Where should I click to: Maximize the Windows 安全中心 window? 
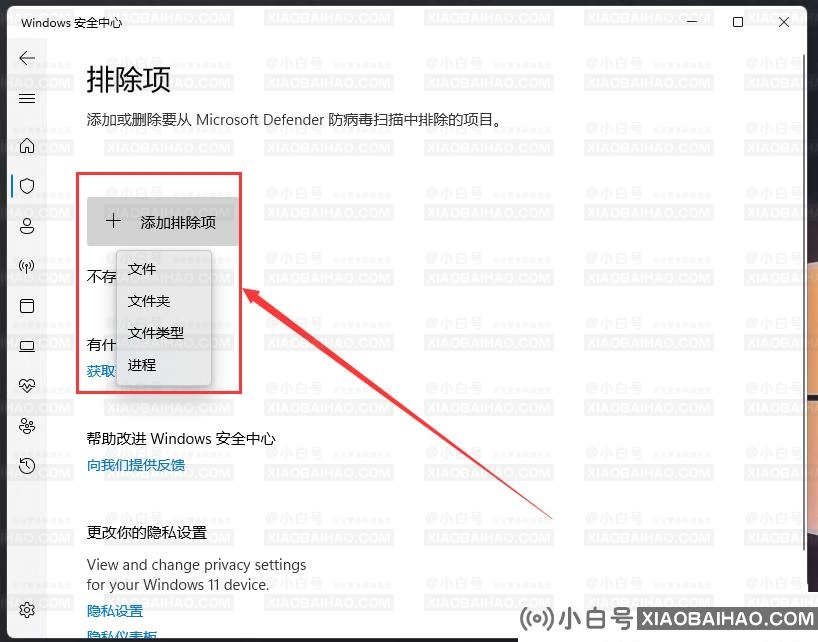pyautogui.click(x=738, y=22)
